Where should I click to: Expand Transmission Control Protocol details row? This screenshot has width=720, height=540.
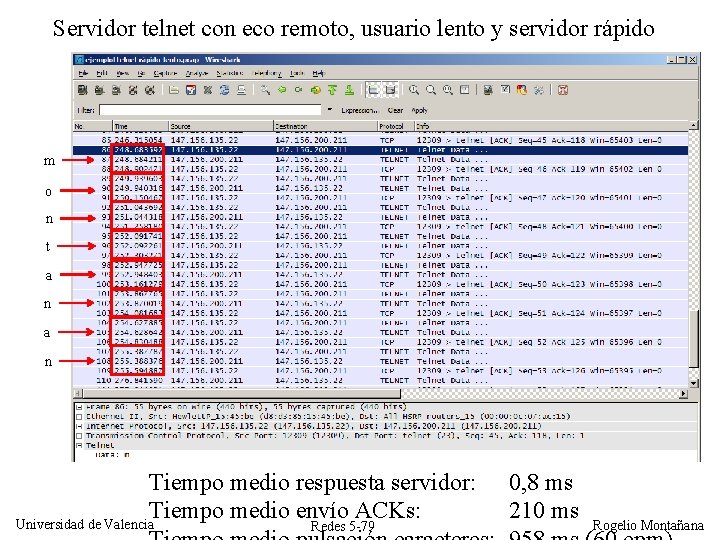[79, 436]
